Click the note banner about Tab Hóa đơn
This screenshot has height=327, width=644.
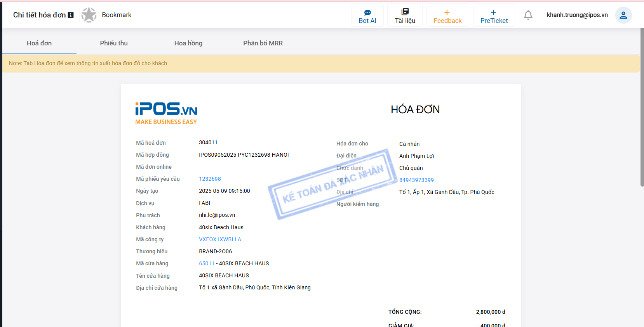321,63
